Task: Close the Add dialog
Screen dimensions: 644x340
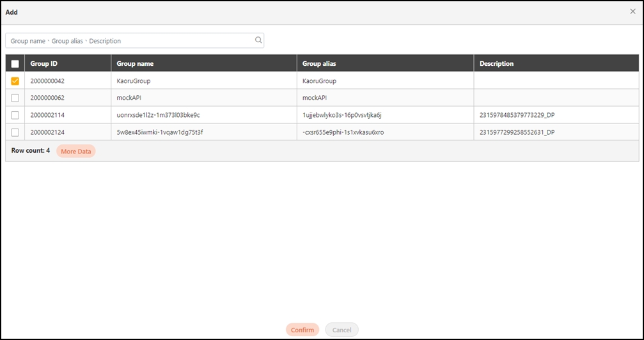Action: pos(632,12)
